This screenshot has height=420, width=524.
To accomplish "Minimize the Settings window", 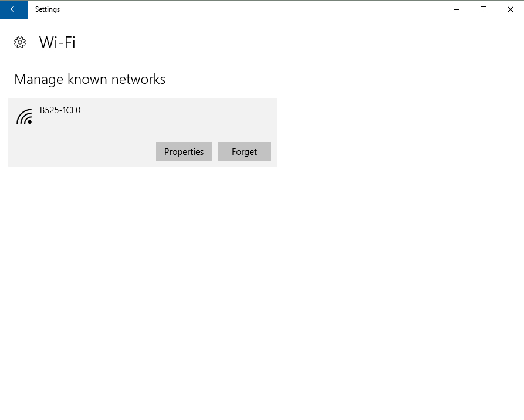I will (x=457, y=9).
